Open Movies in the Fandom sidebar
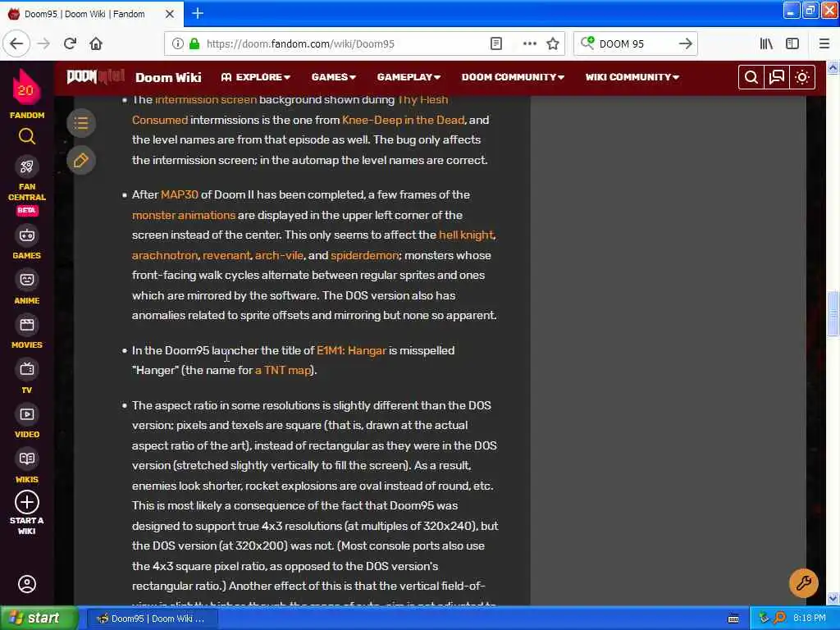This screenshot has width=840, height=630. click(x=27, y=333)
